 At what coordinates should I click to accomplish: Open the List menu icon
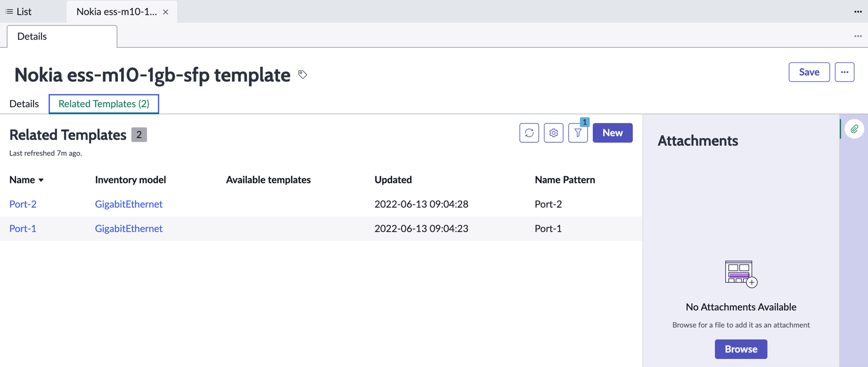tap(9, 11)
